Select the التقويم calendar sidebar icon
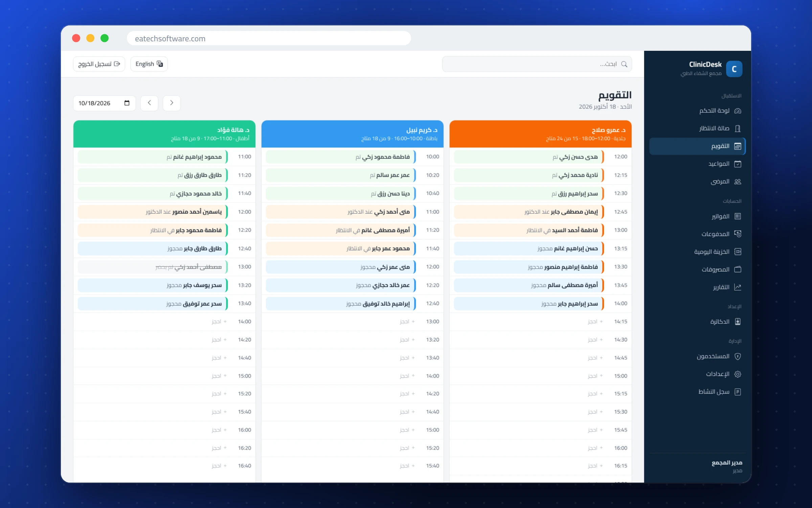 tap(738, 146)
